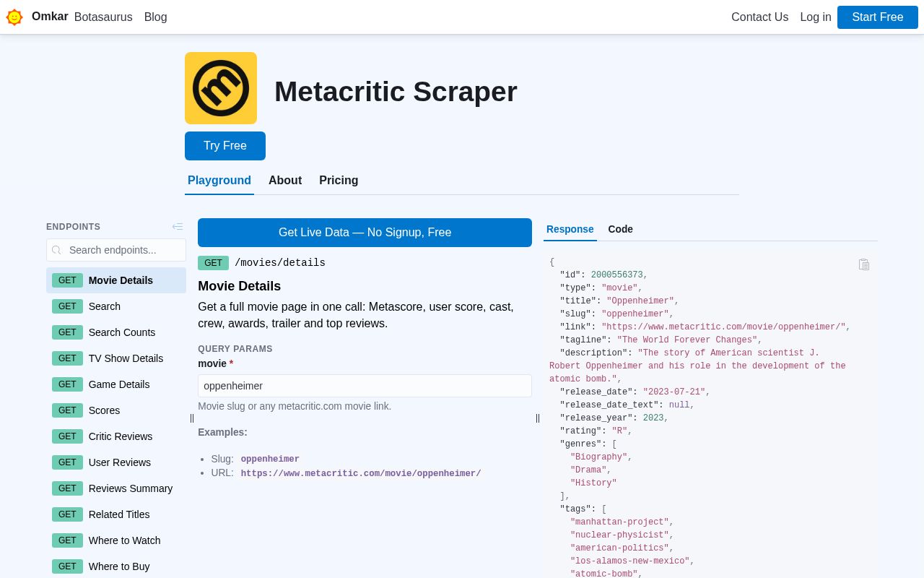
Task: Click the search magnifier icon in endpoints
Action: (57, 250)
